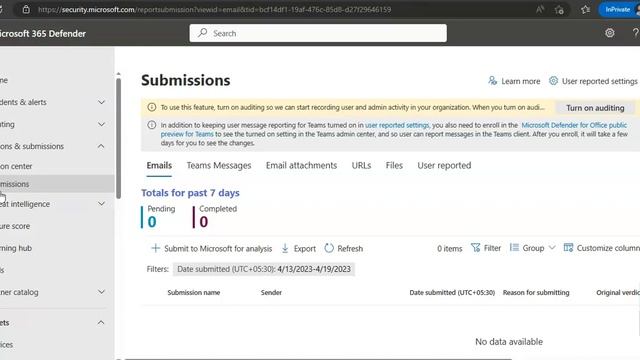This screenshot has height=360, width=640.
Task: Switch to Teams Messages tab
Action: (x=219, y=165)
